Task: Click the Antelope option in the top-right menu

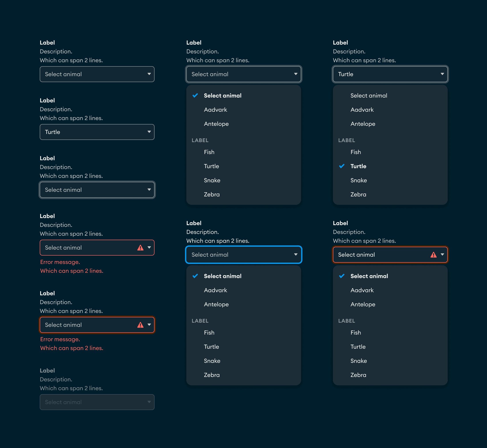Action: point(362,124)
